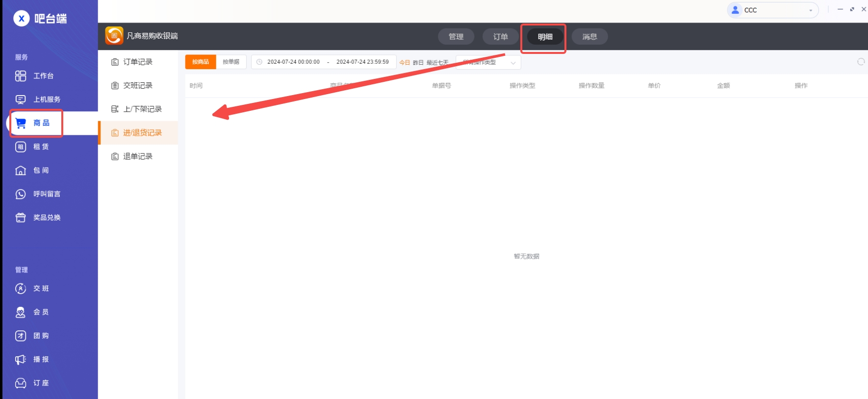This screenshot has height=399, width=868.
Task: Open the 工作台 workbench icon
Action: (x=21, y=76)
